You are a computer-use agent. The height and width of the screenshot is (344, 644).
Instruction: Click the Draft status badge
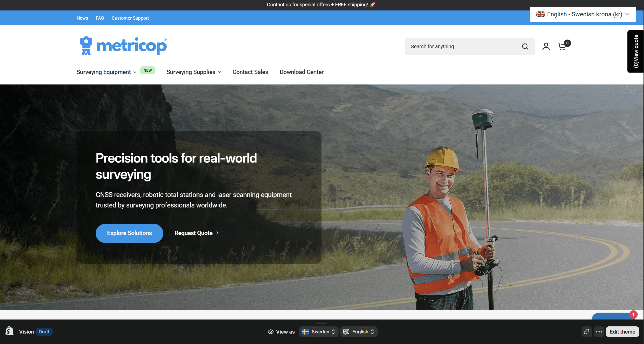44,331
